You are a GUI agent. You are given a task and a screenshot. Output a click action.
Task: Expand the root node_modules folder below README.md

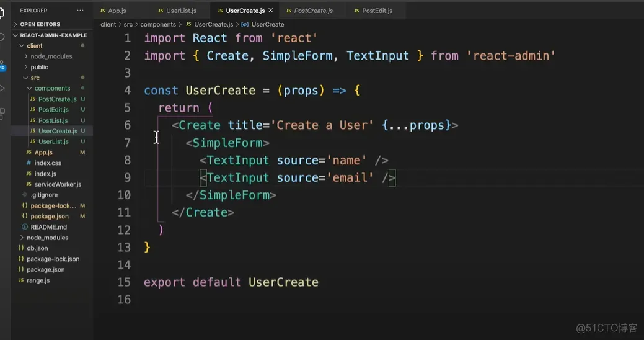(47, 238)
